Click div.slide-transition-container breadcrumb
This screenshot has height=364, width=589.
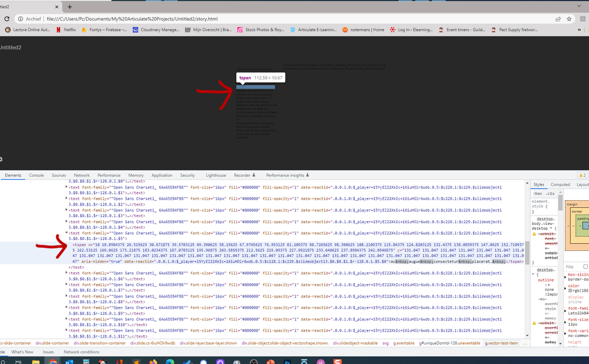pos(100,343)
